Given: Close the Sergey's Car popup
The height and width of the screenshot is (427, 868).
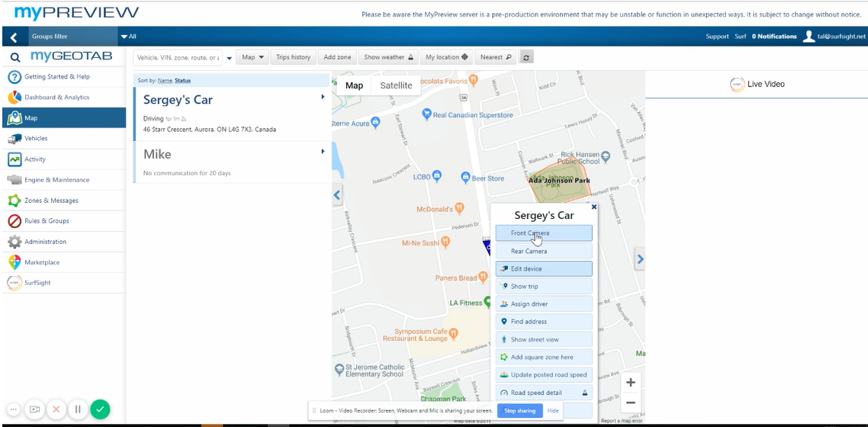Looking at the screenshot, I should tap(594, 207).
